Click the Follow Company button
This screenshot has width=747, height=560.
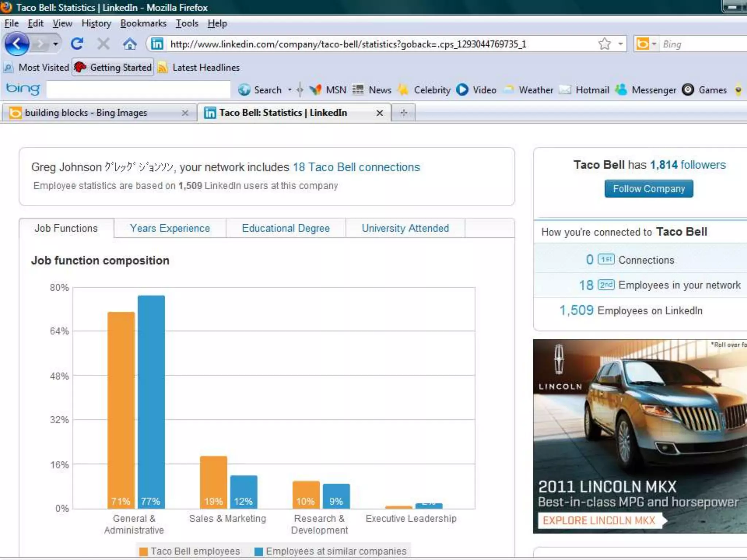click(x=649, y=188)
